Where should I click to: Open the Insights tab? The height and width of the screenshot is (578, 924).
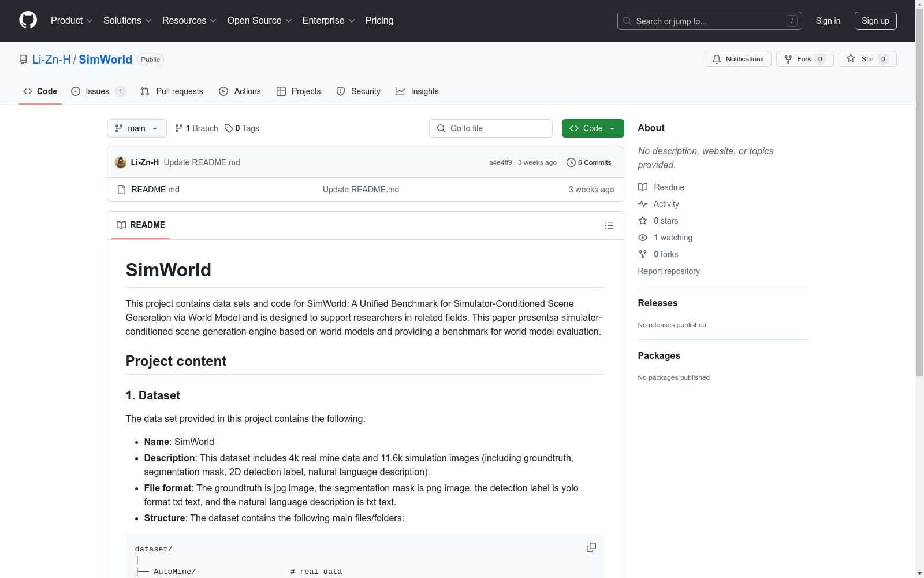point(418,91)
